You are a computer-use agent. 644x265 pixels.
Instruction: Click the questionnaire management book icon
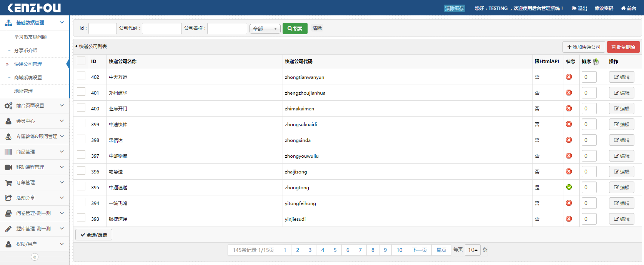pos(8,213)
